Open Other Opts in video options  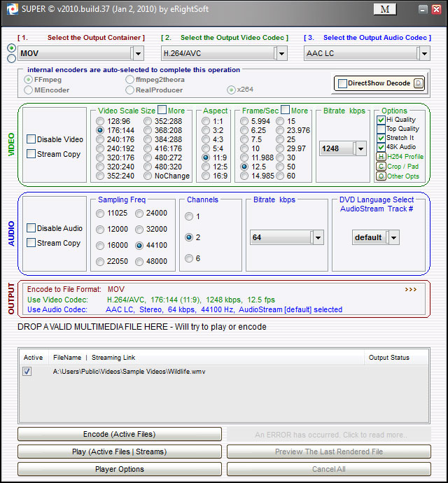(381, 176)
